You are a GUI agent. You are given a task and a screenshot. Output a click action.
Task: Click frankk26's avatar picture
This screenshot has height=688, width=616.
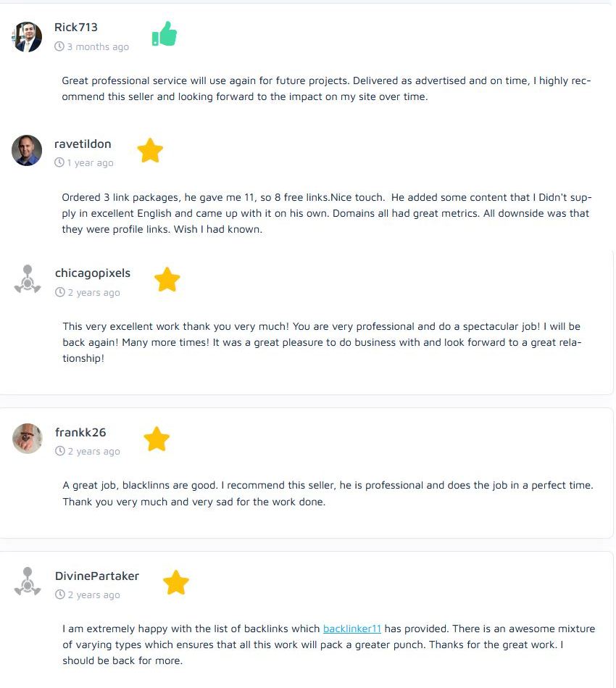coord(28,439)
